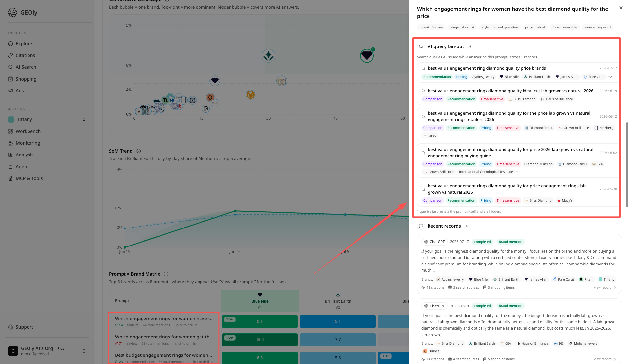This screenshot has width=629, height=364.
Task: Open 5 shopping items of the 2026-07-10 record
Action: point(499,359)
